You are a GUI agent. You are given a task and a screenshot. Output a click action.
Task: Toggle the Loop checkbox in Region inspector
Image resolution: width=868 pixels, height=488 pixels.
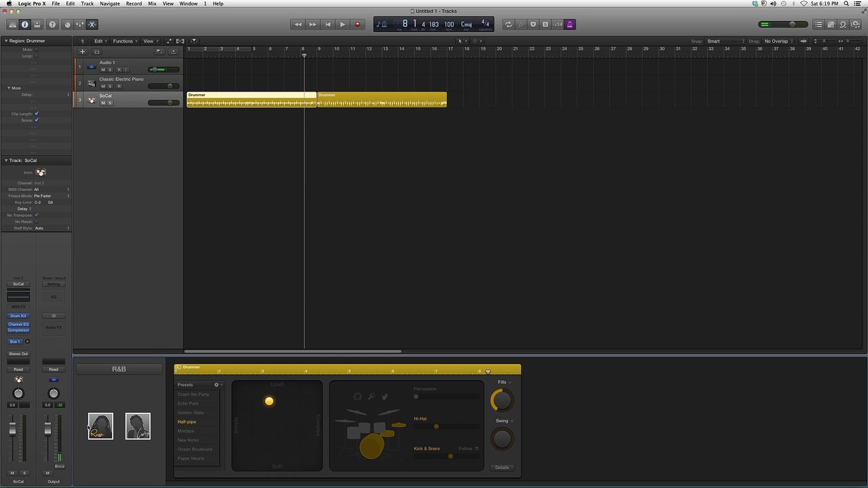coord(36,56)
